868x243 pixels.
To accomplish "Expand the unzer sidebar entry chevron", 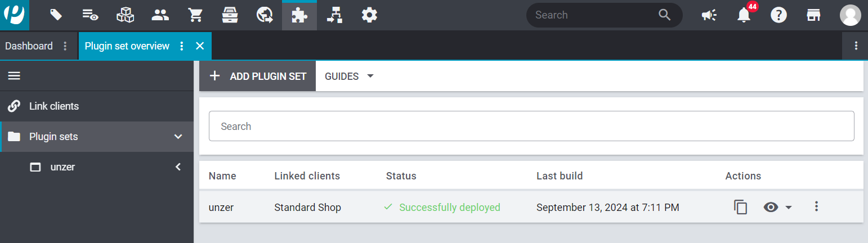I will [x=178, y=167].
